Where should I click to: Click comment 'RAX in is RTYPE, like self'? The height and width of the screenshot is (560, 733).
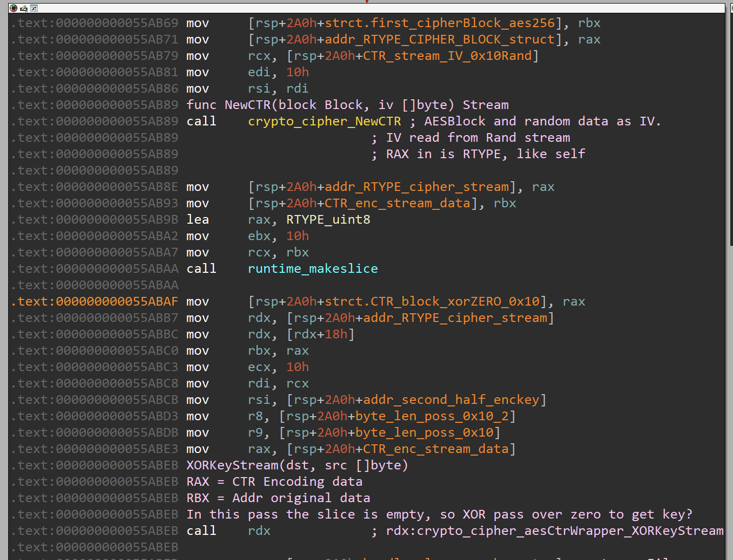486,154
